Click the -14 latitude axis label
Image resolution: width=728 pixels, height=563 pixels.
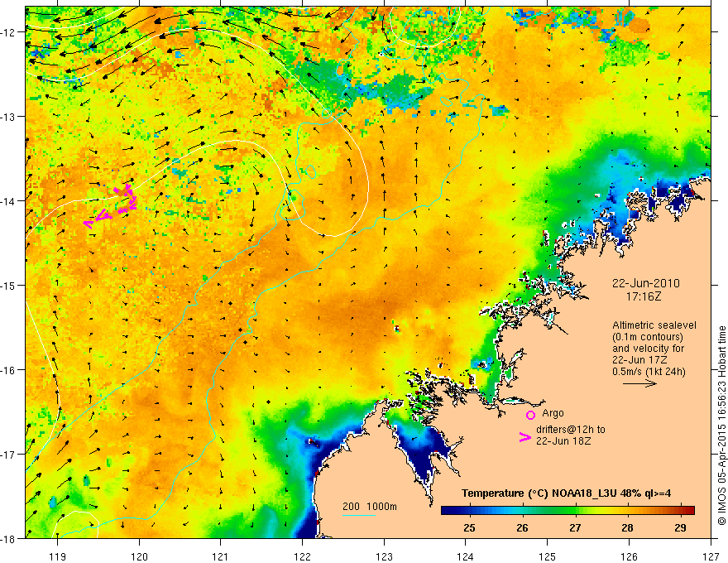coord(7,200)
